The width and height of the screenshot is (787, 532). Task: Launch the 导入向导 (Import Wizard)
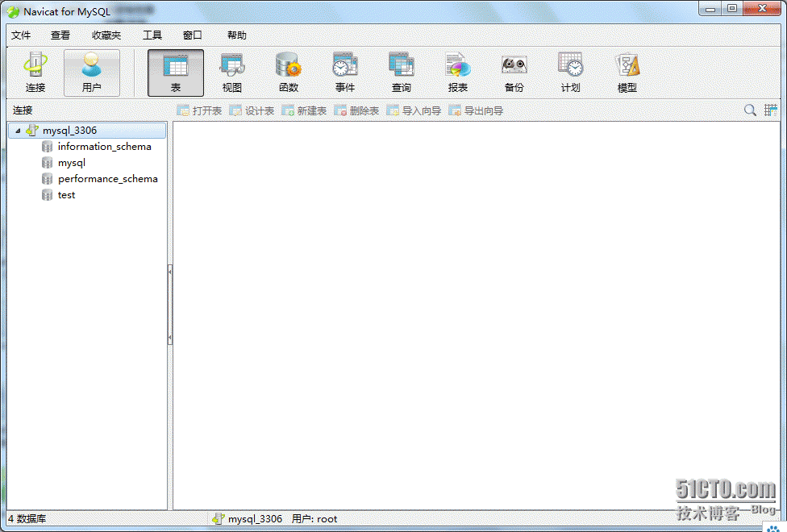414,110
